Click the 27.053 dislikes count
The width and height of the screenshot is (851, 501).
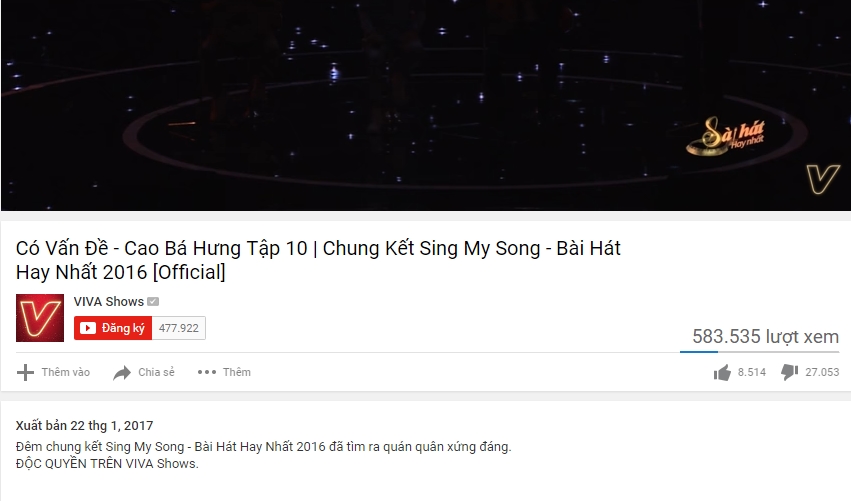tap(822, 372)
